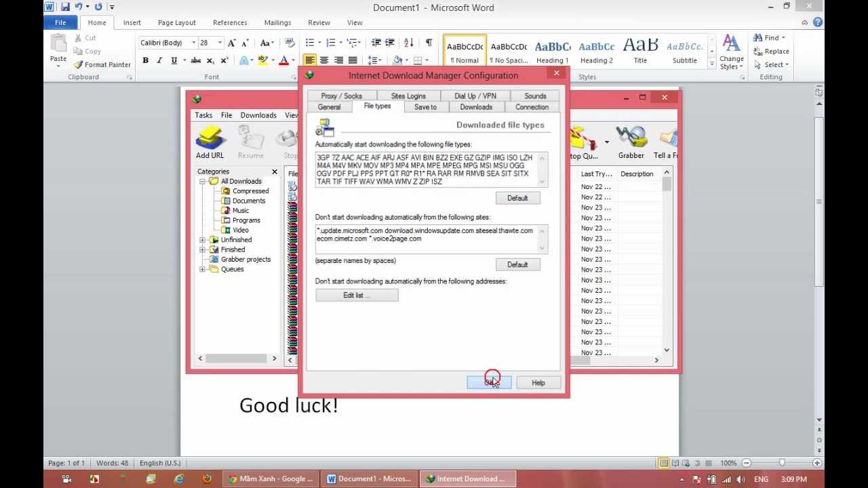Apply Underline formatting
Viewport: 868px width, 488px height.
click(174, 60)
